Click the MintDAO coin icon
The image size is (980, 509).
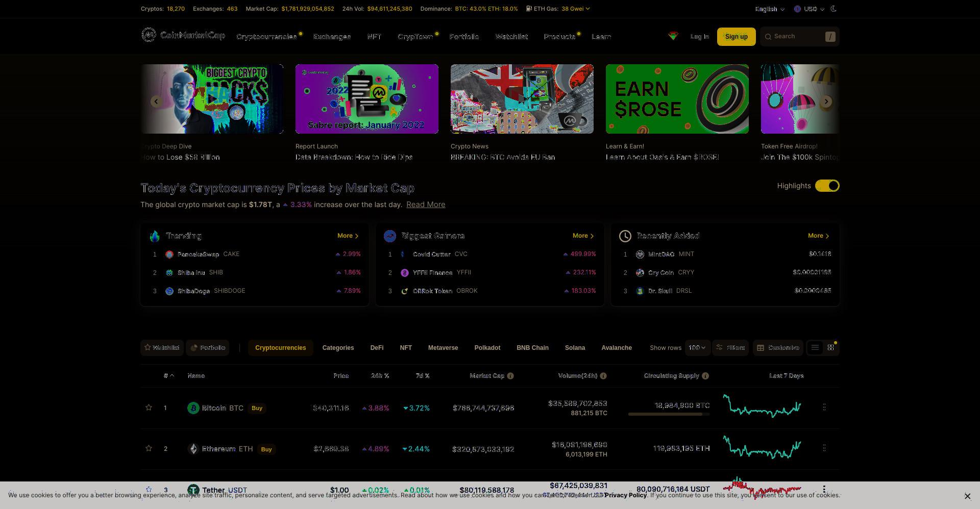(x=640, y=254)
